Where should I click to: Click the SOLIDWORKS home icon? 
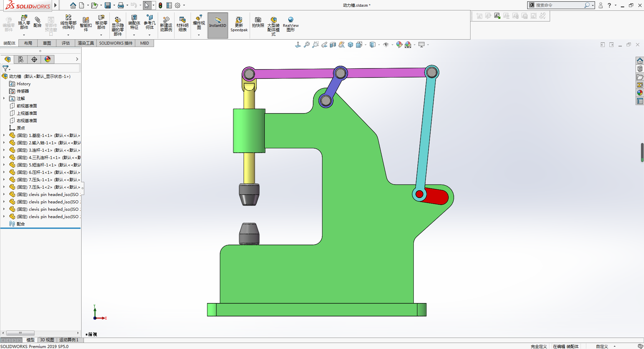[x=73, y=5]
